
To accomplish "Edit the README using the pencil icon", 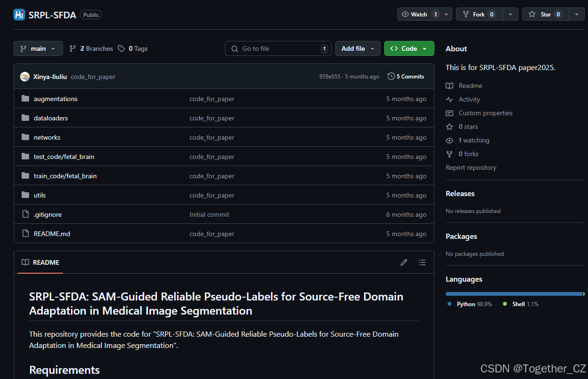I will click(404, 262).
